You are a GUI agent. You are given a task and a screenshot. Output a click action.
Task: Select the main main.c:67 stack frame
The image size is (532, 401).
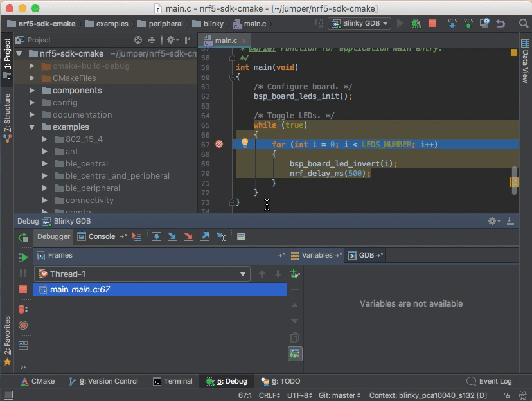pos(80,290)
